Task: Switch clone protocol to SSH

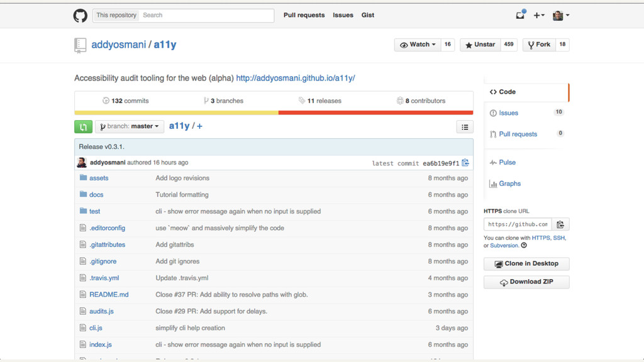Action: [558, 238]
